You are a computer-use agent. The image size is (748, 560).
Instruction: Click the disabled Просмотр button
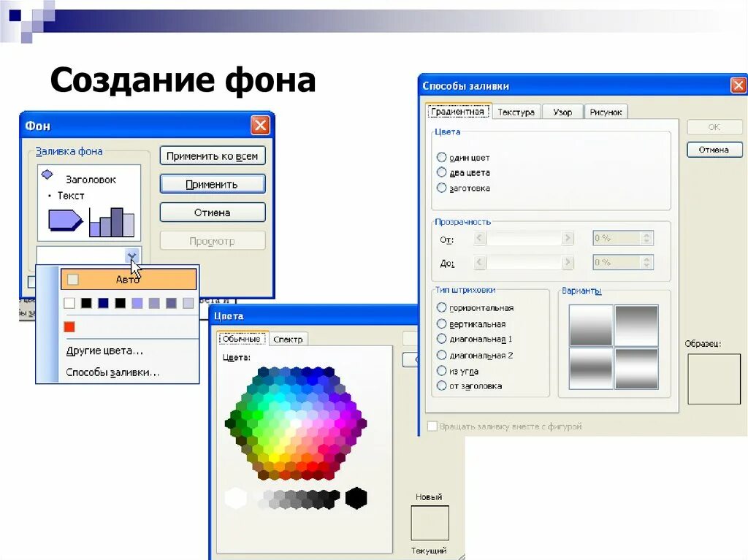(213, 241)
